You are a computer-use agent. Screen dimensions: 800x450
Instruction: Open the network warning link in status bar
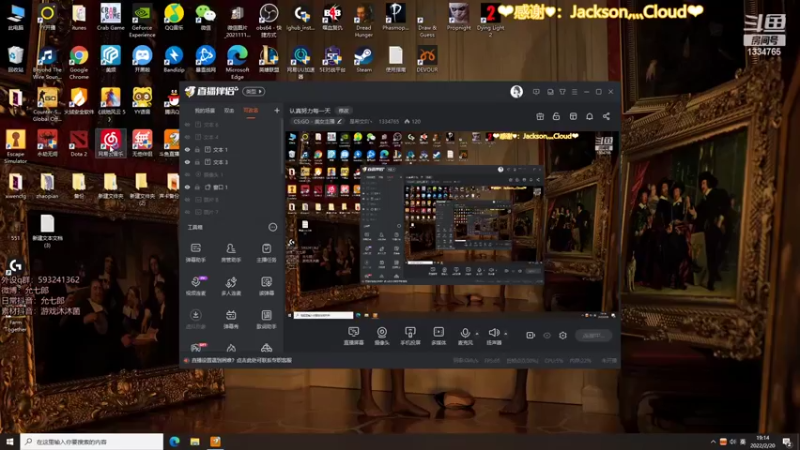click(x=241, y=360)
